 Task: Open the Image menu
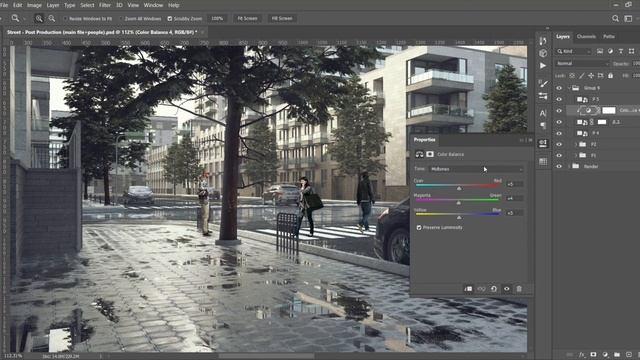34,5
